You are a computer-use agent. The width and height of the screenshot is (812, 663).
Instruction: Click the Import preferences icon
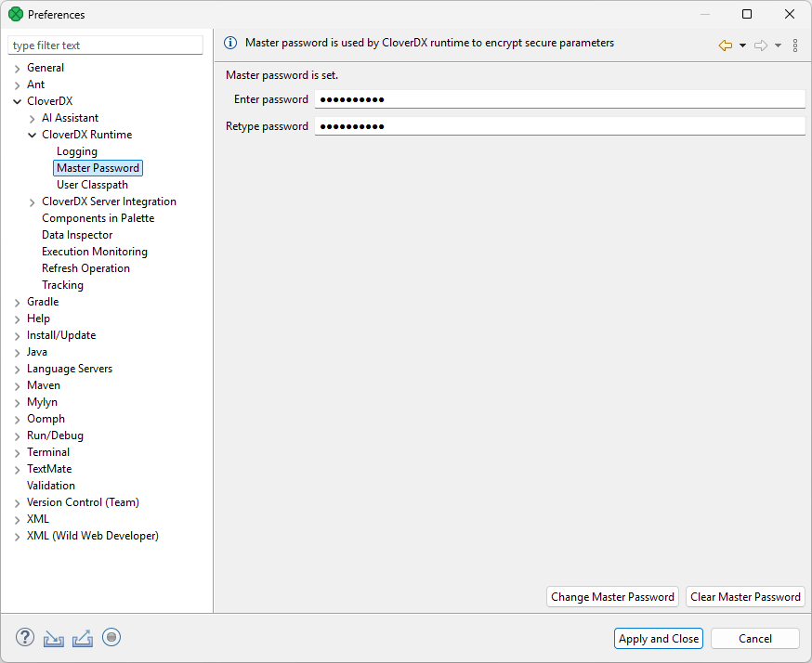coord(53,638)
